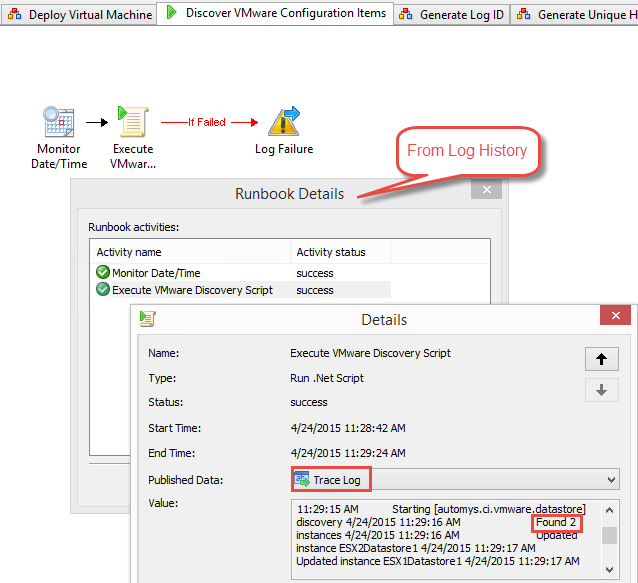Click the Updated instance ESX1Datastore1 log line

[x=437, y=561]
